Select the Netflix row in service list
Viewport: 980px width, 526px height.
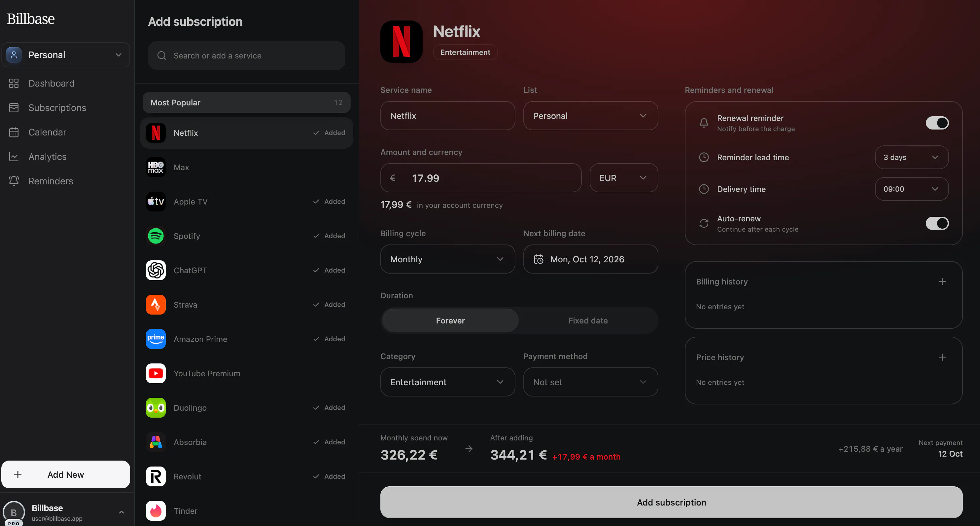coord(246,133)
